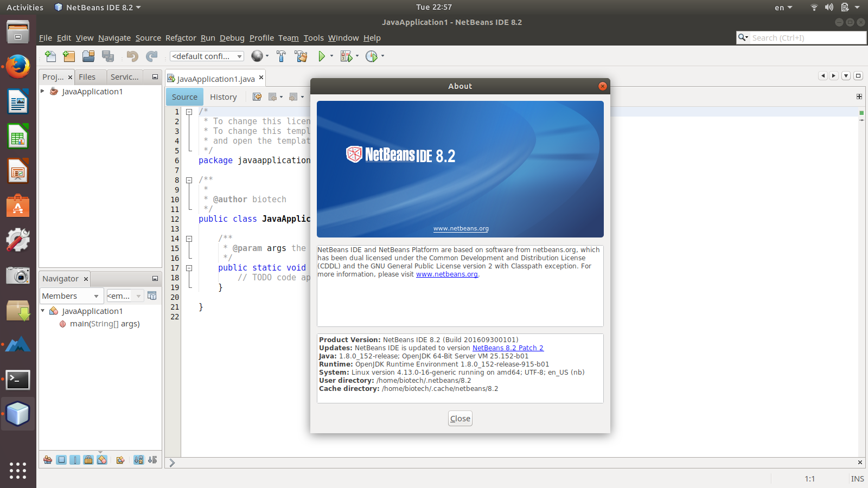Open browser globe dropdown arrow
This screenshot has height=488, width=868.
point(267,56)
